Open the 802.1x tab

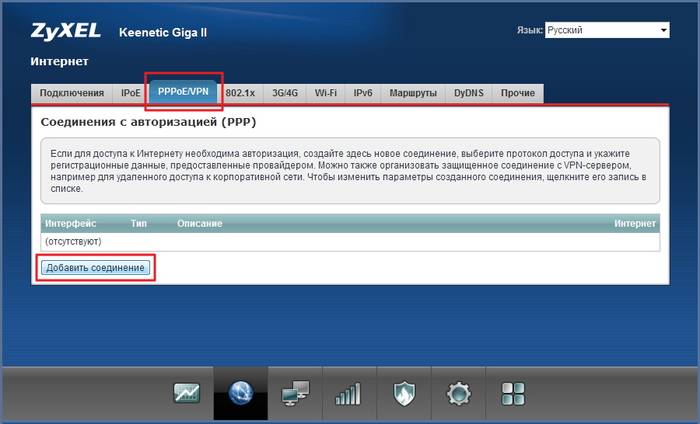[241, 93]
